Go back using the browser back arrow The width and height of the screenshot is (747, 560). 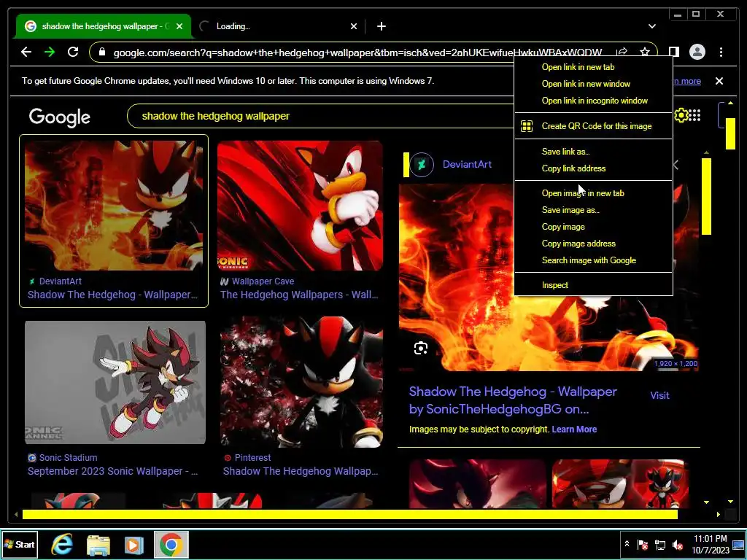point(26,52)
